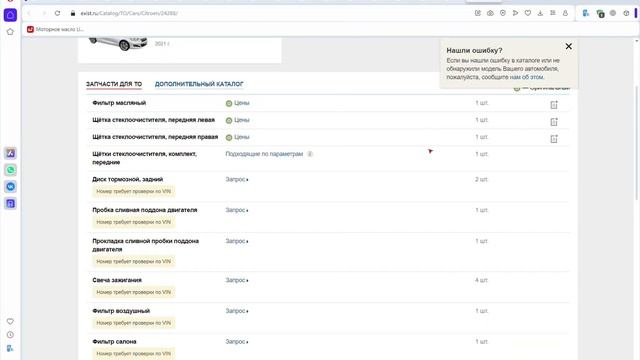Click VIN check badge under Свеча зажигания

coord(133,292)
